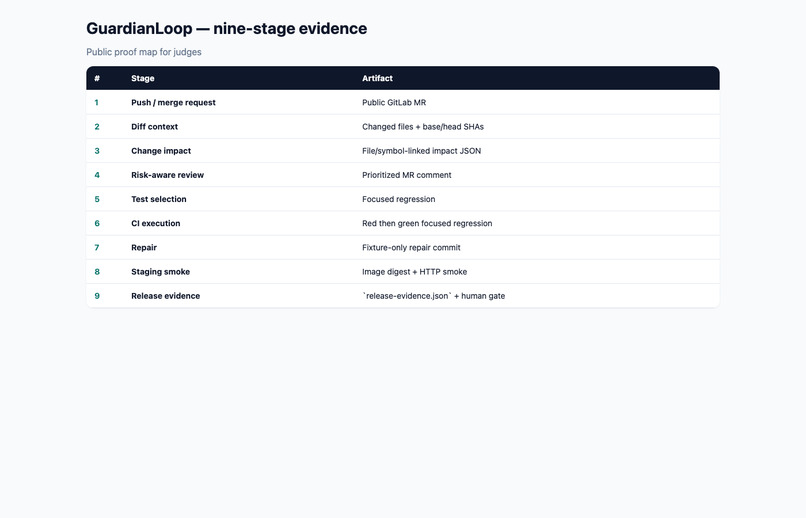Select the Diff context cell
This screenshot has height=518, width=806.
(x=154, y=126)
